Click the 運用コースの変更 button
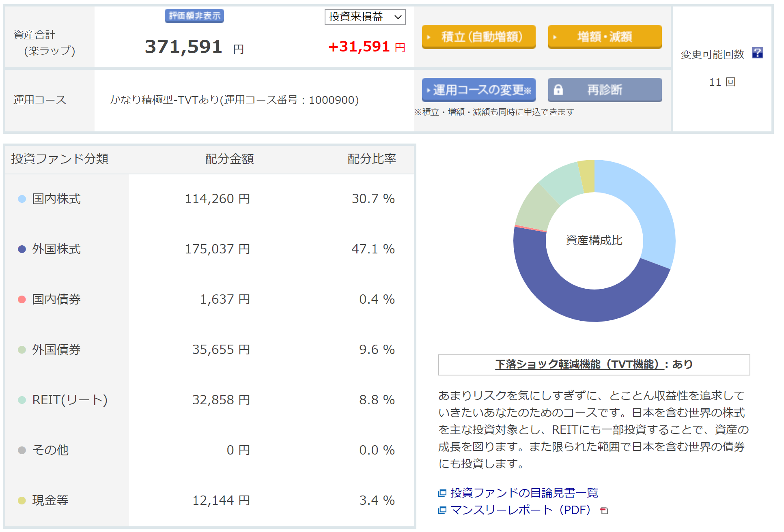The width and height of the screenshot is (784, 532). pos(478,90)
